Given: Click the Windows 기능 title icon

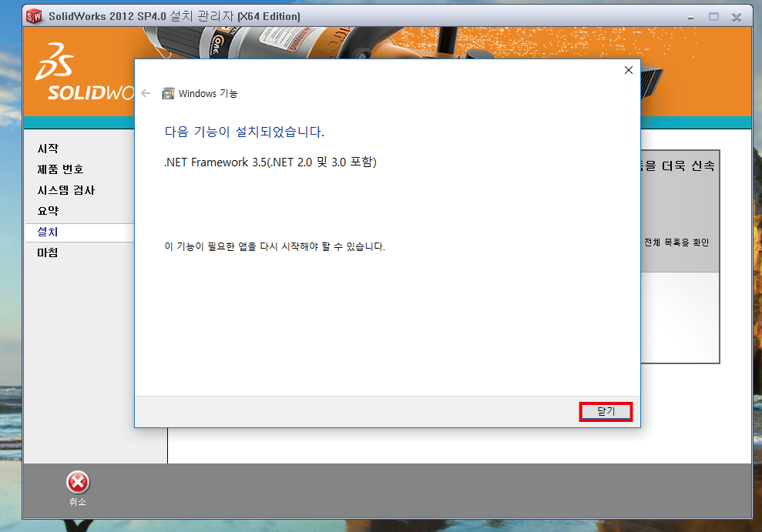Looking at the screenshot, I should (x=168, y=93).
